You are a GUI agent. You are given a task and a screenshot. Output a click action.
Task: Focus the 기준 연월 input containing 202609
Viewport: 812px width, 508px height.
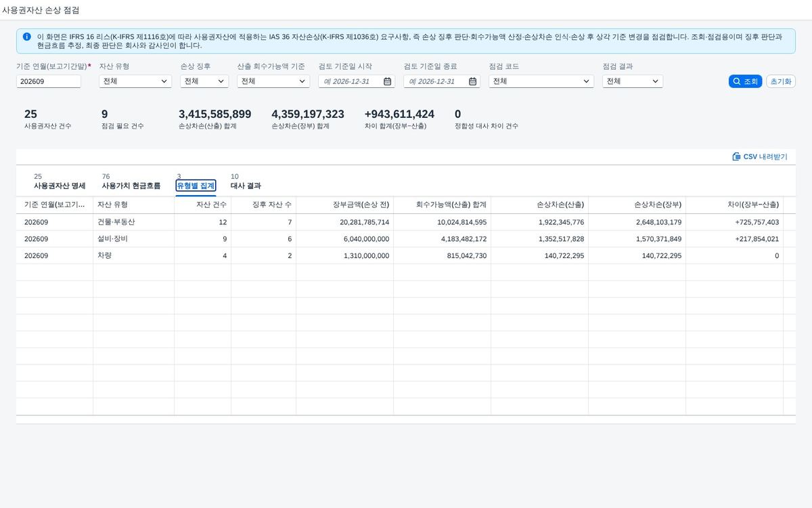pyautogui.click(x=49, y=81)
